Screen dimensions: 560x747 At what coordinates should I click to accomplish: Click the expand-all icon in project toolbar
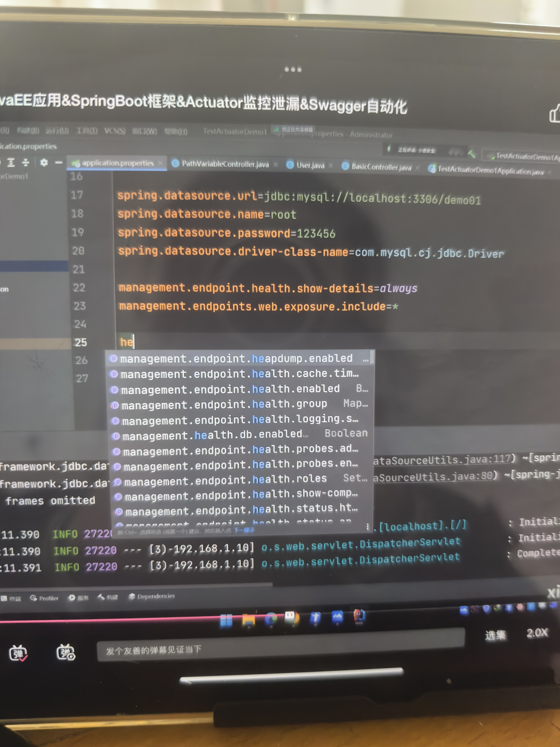pos(11,163)
